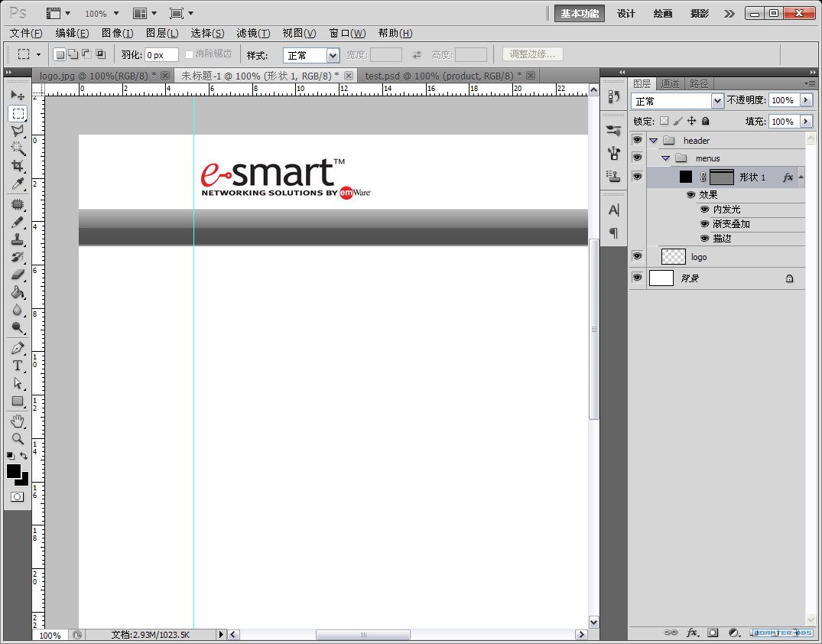The image size is (822, 644).
Task: Click the add layer mask icon
Action: click(713, 633)
